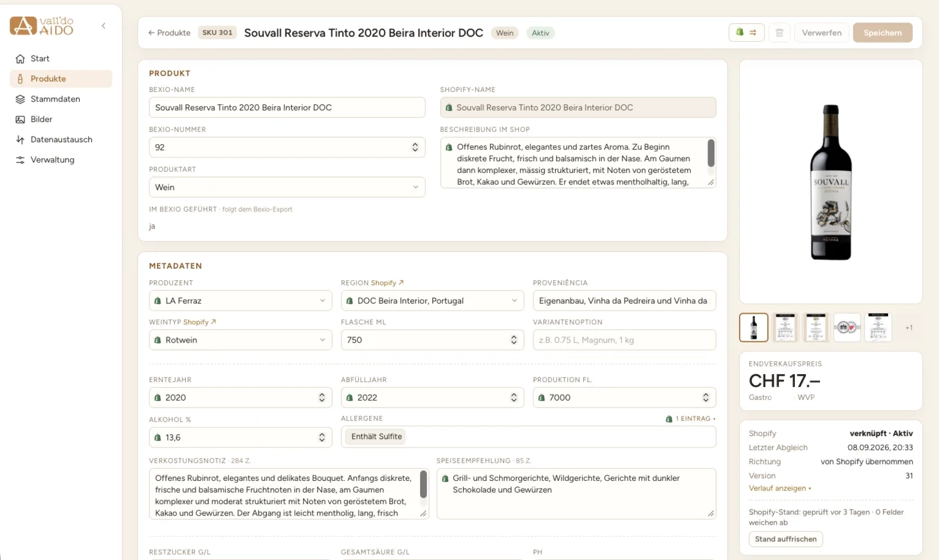Click the trash delete icon
This screenshot has width=939, height=560.
(779, 33)
